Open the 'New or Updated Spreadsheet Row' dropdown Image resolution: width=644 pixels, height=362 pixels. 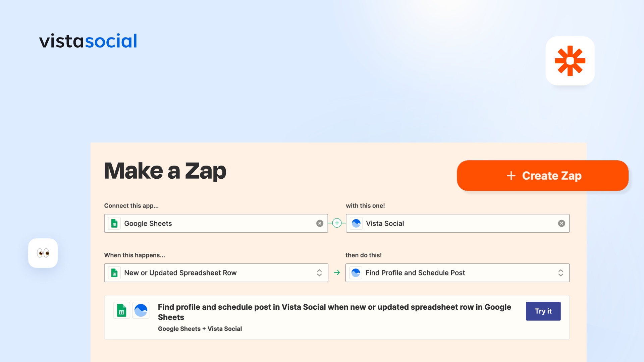click(x=216, y=273)
